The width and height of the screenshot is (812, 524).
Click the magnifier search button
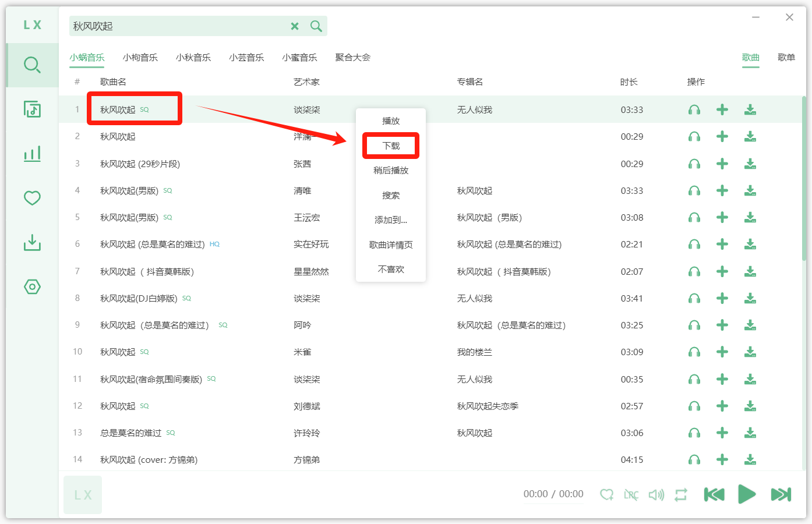[x=316, y=26]
